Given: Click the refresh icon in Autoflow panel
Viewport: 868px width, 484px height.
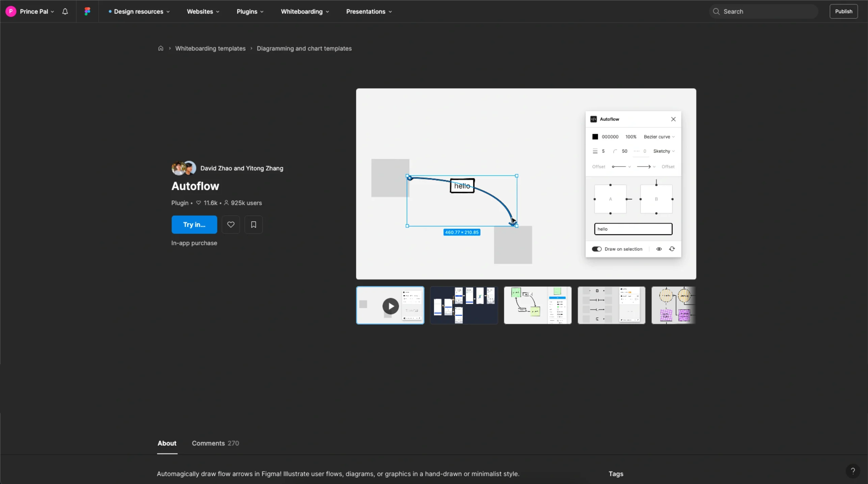Looking at the screenshot, I should tap(672, 249).
